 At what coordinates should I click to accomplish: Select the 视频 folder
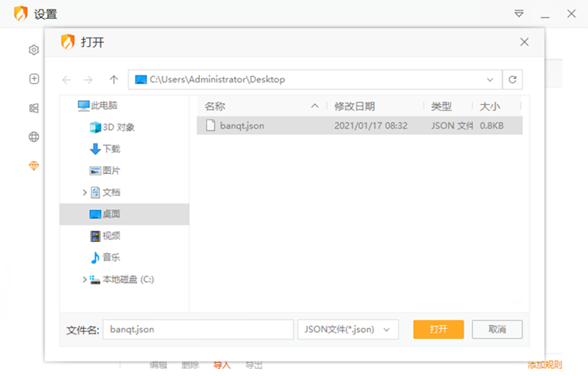pos(106,236)
